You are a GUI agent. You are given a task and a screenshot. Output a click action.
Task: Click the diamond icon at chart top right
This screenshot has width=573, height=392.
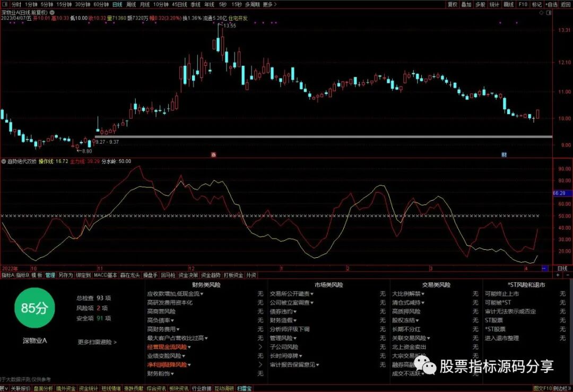coord(541,12)
